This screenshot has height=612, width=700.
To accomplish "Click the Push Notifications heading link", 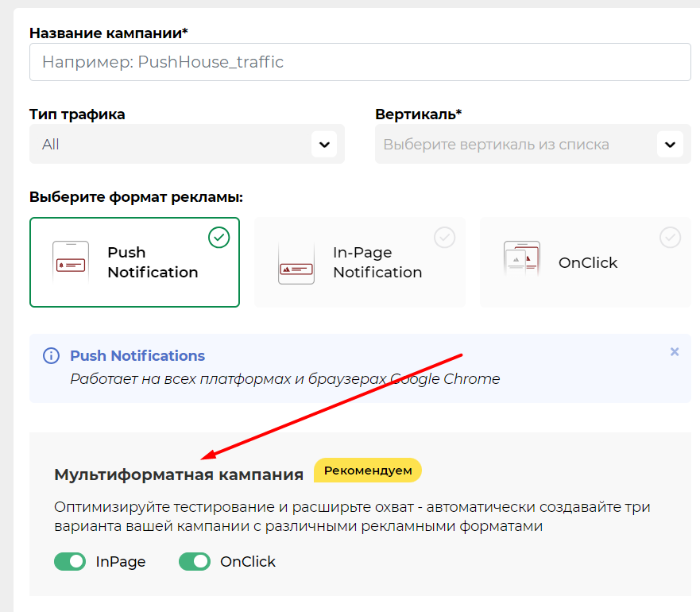I will (x=137, y=355).
